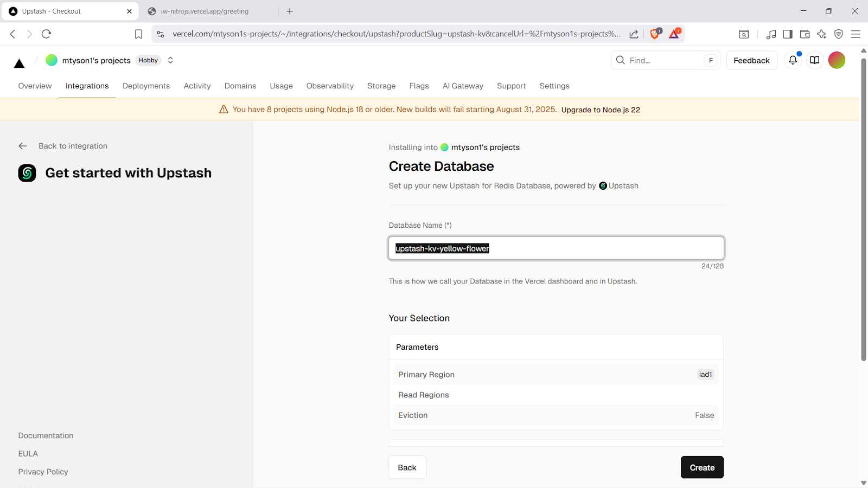Screen dimensions: 868x488
Task: Reload the page
Action: pos(47,34)
